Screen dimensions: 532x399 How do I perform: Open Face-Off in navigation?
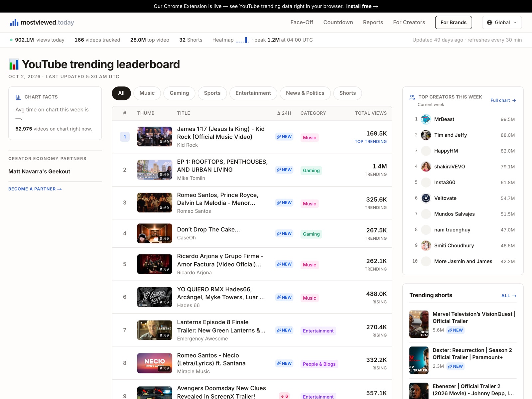[302, 22]
